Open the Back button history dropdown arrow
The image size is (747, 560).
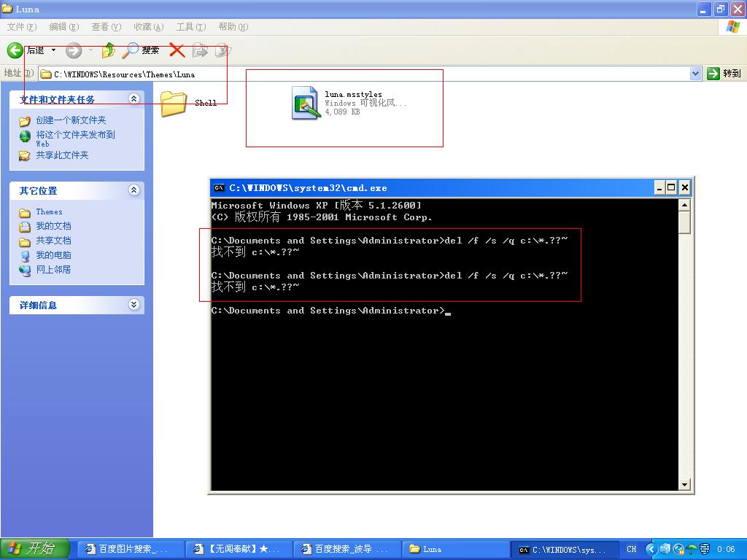pyautogui.click(x=53, y=50)
